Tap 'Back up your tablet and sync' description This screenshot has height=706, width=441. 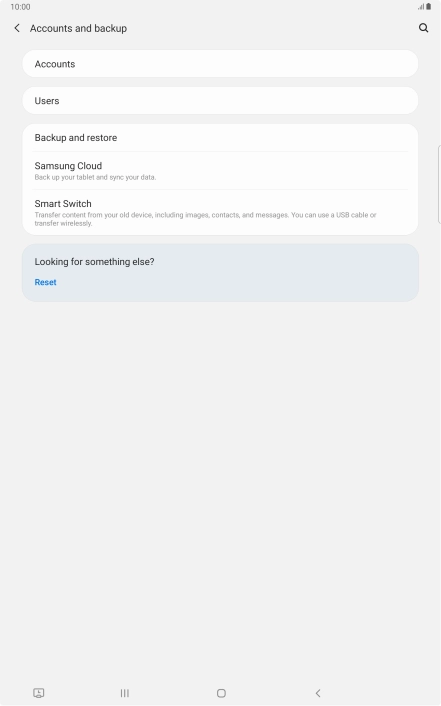click(95, 177)
